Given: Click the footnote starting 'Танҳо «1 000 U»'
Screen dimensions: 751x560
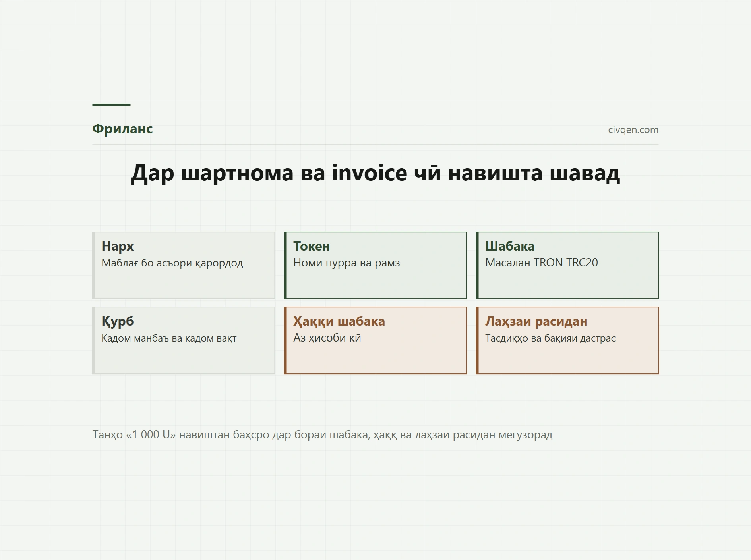Looking at the screenshot, I should tap(322, 435).
